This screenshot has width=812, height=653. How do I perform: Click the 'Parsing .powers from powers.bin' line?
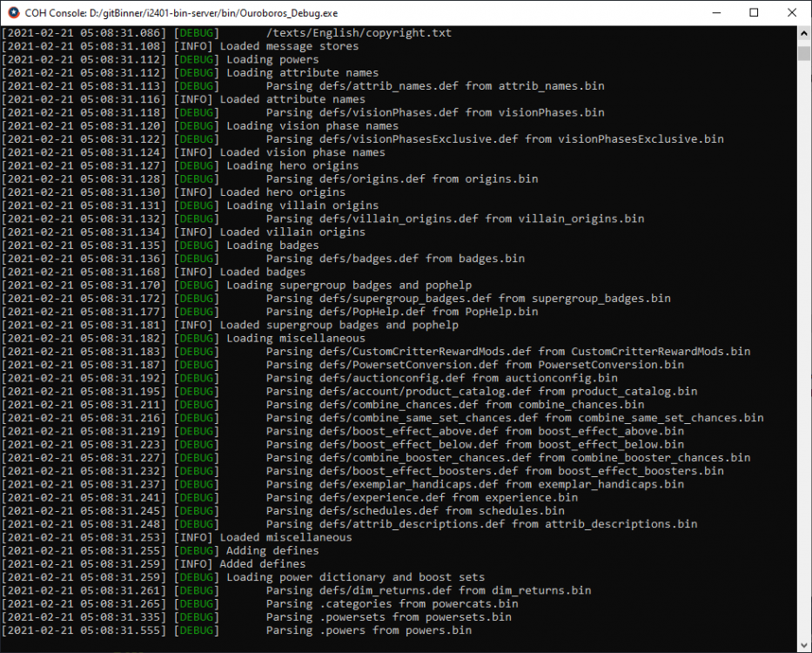coord(368,629)
